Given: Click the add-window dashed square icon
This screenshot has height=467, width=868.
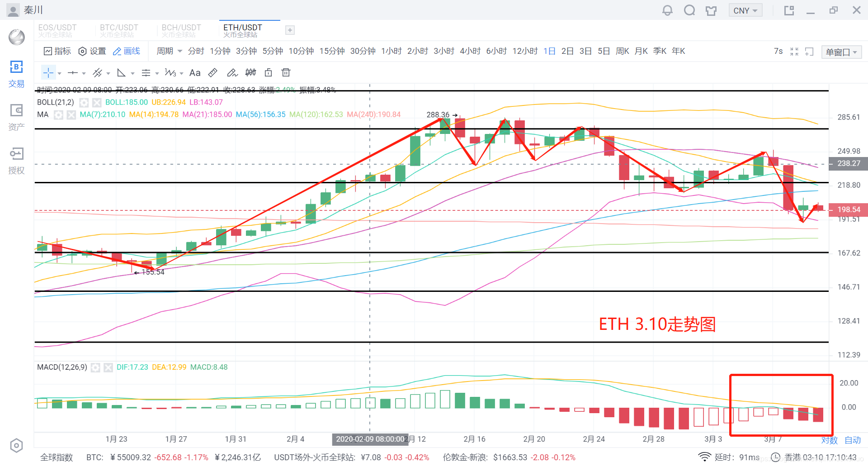Looking at the screenshot, I should [x=809, y=52].
